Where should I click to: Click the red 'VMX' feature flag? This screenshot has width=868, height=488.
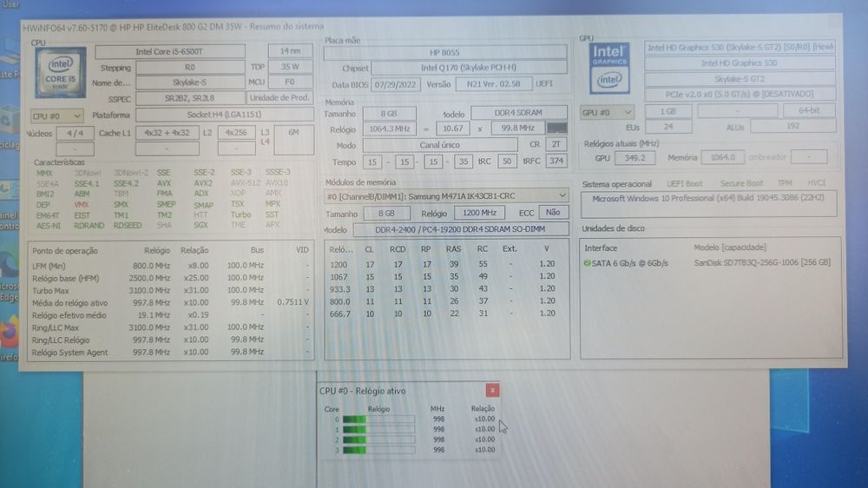point(82,204)
